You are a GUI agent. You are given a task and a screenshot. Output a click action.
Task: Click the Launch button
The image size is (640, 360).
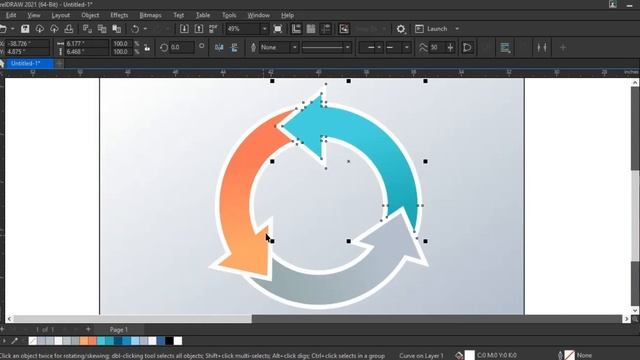(x=431, y=29)
